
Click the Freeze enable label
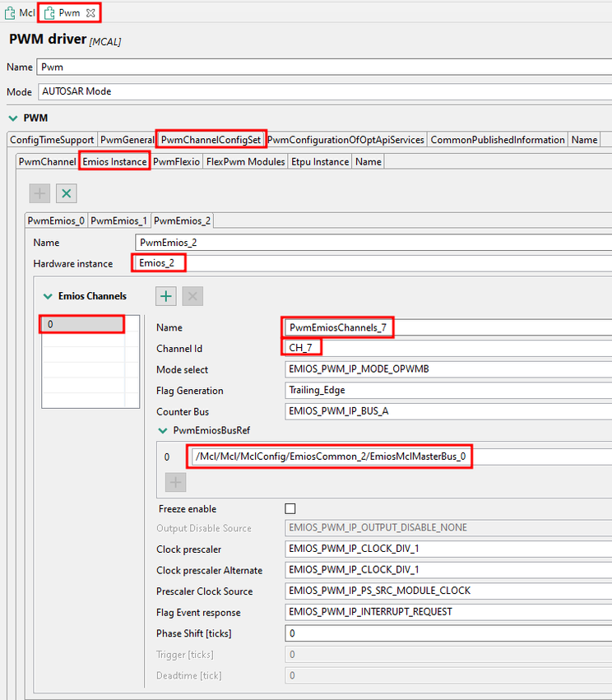click(188, 509)
